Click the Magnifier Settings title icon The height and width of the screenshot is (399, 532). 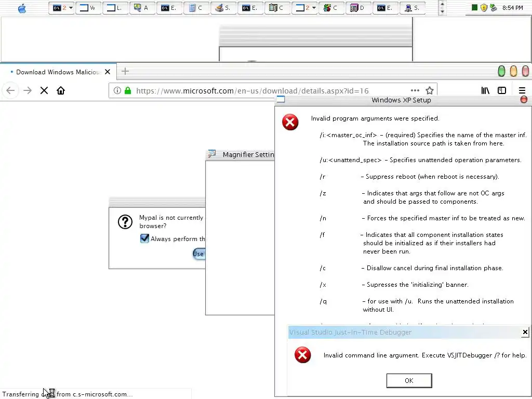click(x=212, y=154)
